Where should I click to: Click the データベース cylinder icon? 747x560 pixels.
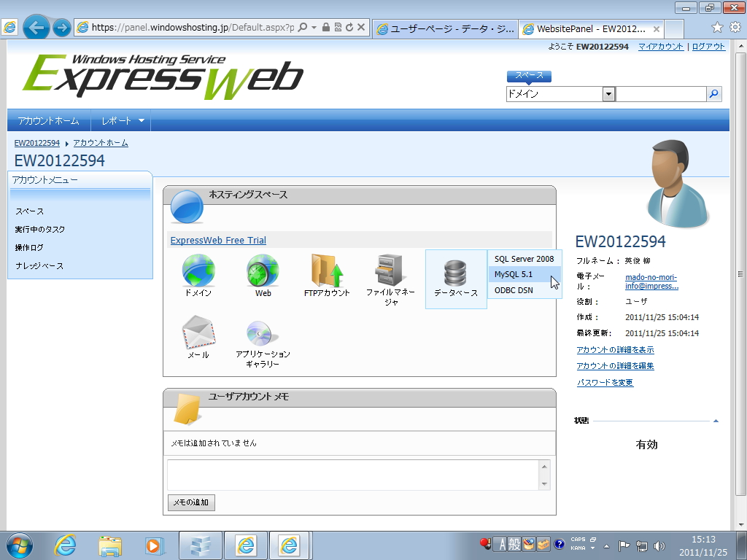(x=455, y=273)
